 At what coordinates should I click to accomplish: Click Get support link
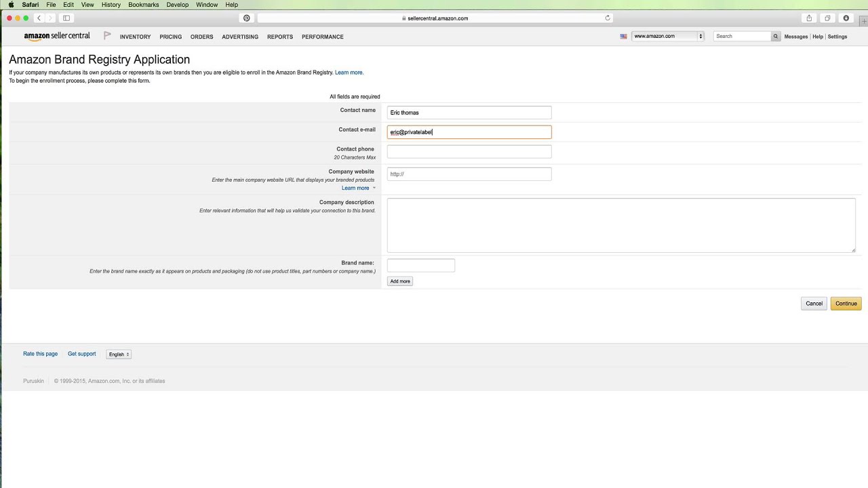click(82, 354)
